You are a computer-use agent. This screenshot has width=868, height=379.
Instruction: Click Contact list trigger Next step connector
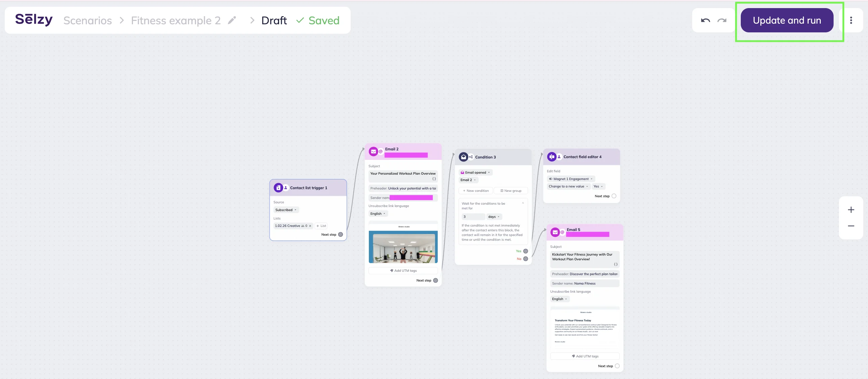pos(341,235)
